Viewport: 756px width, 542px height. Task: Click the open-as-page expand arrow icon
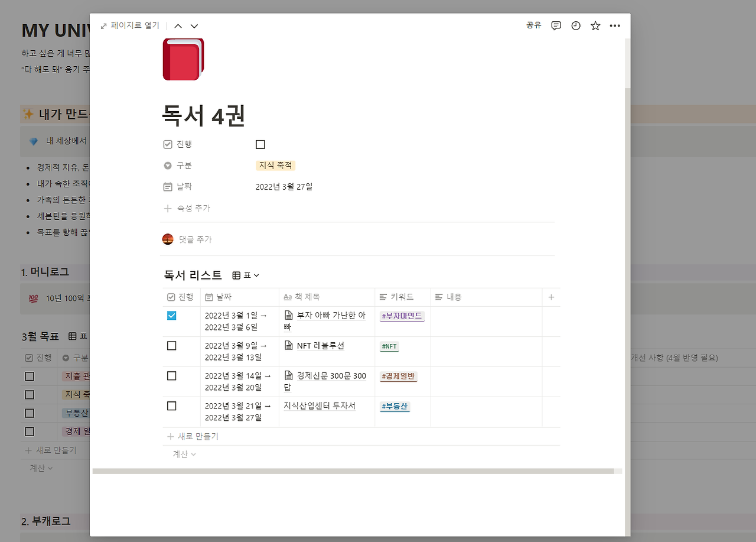tap(105, 25)
